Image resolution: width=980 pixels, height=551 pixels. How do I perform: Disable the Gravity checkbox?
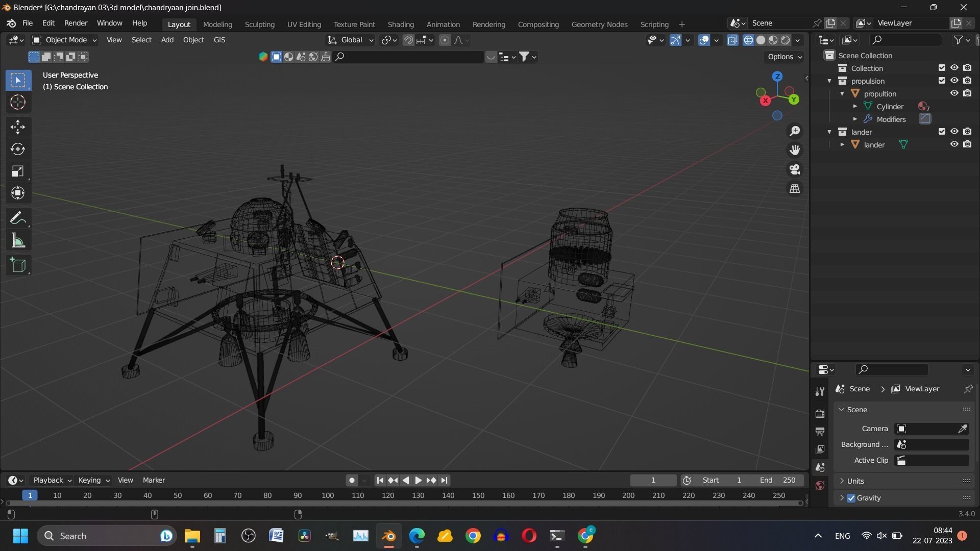(x=851, y=498)
